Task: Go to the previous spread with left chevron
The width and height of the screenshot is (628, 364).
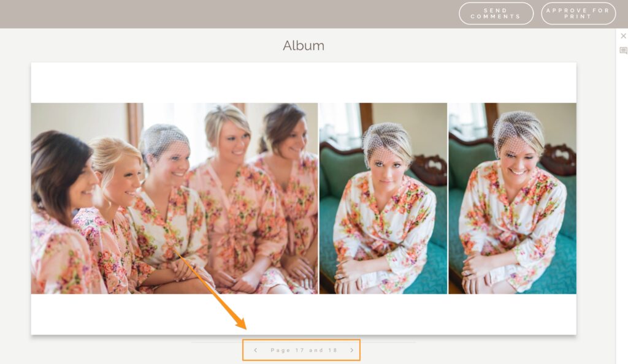Action: 256,350
